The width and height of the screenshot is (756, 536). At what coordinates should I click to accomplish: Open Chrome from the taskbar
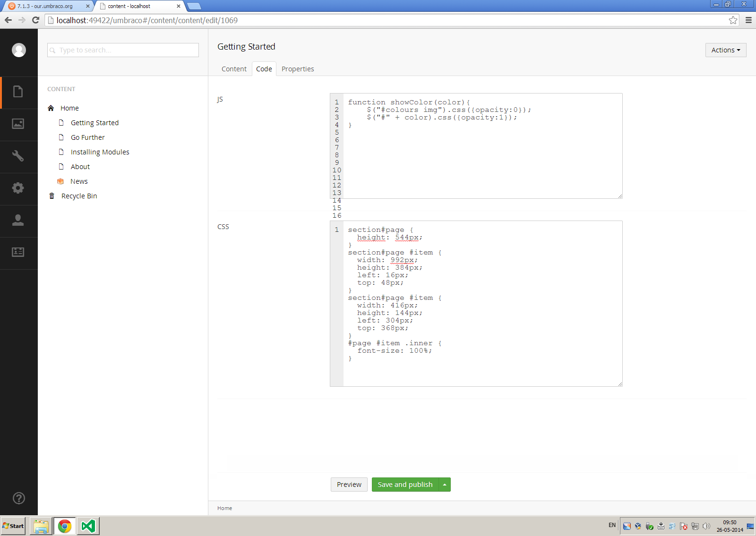(x=65, y=526)
